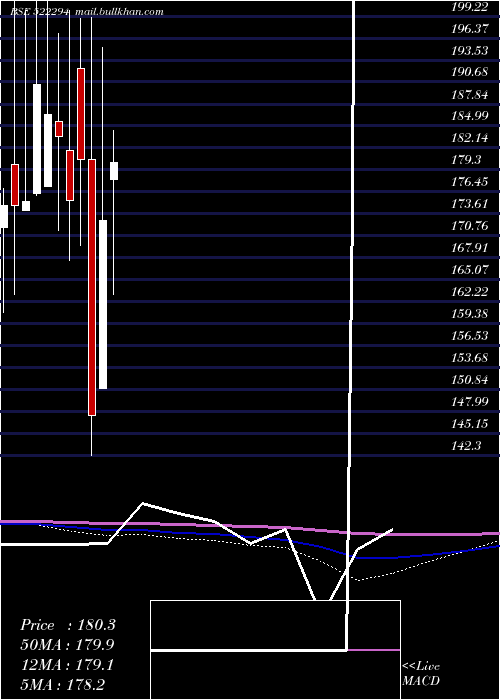This screenshot has width=500, height=700.
Task: Click the 196.37 price axis label
Action: [470, 29]
